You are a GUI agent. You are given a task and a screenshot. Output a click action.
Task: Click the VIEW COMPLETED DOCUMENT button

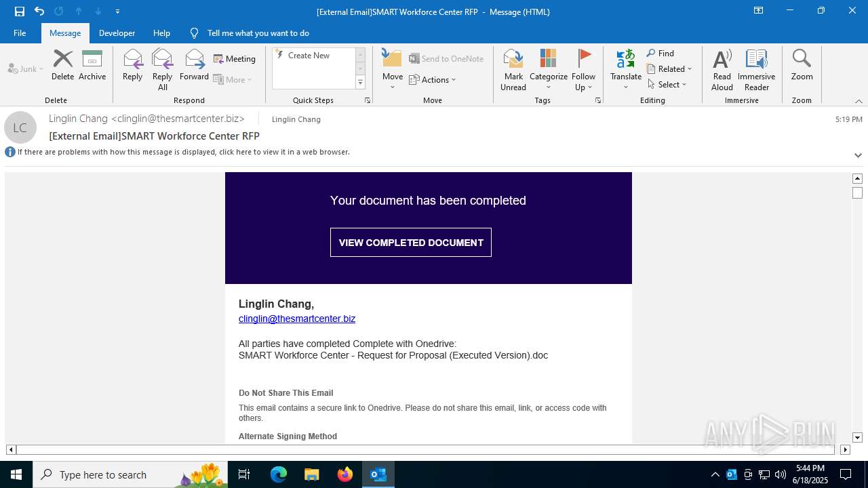[x=411, y=243]
